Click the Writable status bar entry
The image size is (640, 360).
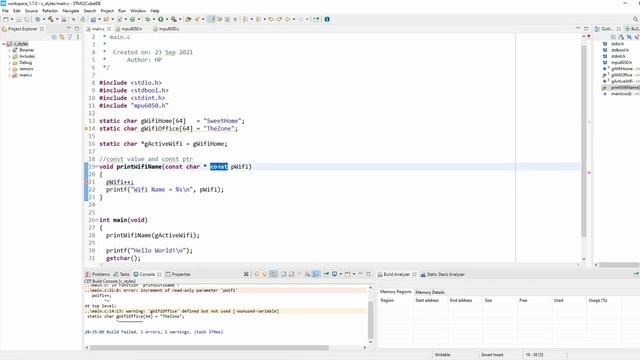point(442,355)
